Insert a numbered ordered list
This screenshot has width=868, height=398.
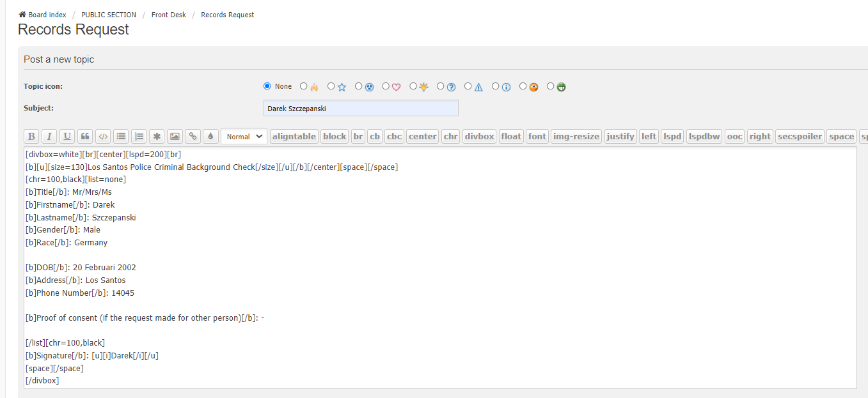(139, 136)
